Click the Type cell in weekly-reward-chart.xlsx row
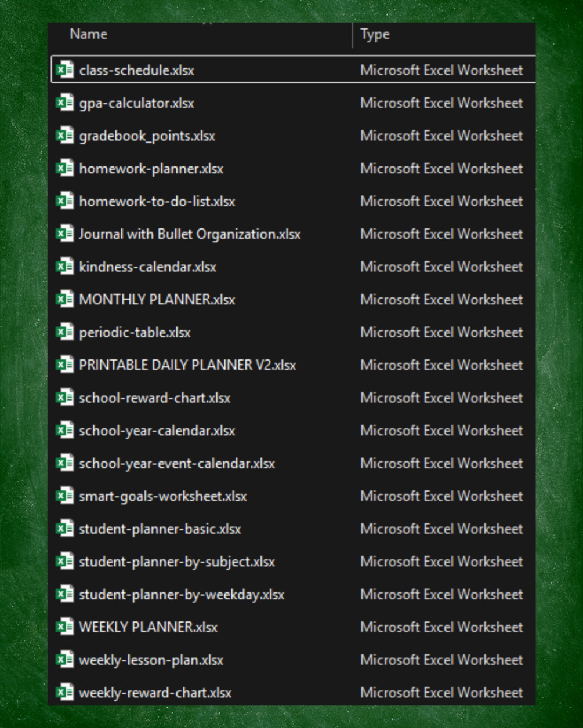Image resolution: width=583 pixels, height=728 pixels. pyautogui.click(x=441, y=693)
